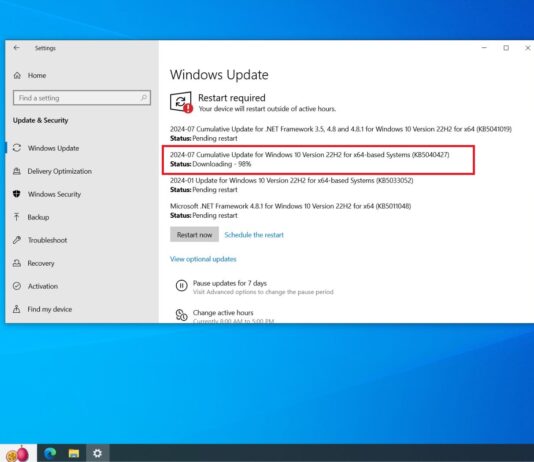
Task: Click Schedule the restart link
Action: pos(254,235)
